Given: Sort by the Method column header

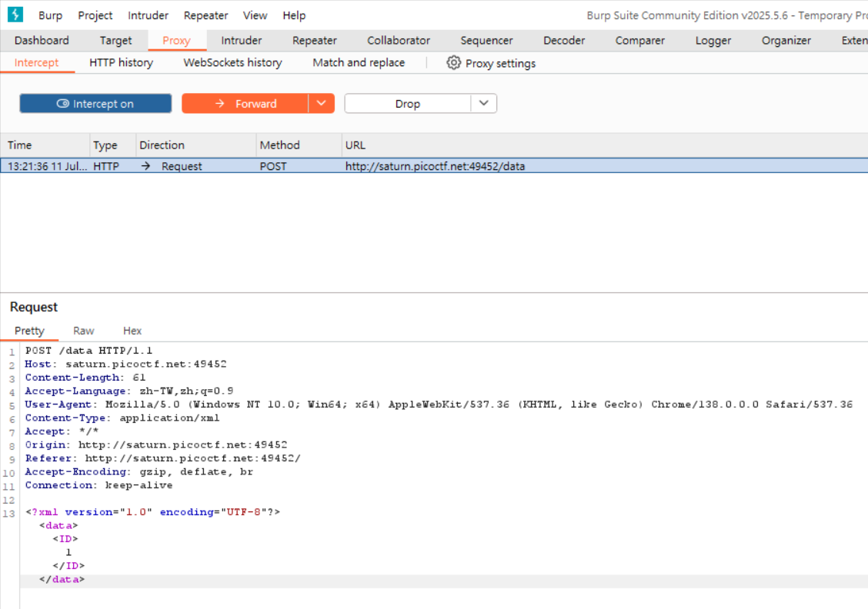Looking at the screenshot, I should tap(299, 145).
